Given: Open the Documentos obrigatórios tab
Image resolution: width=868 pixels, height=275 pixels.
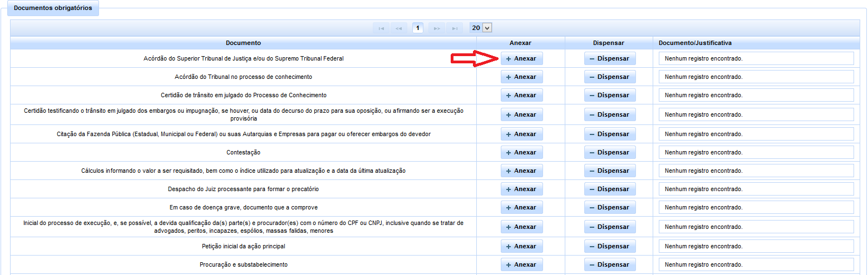Looking at the screenshot, I should coord(53,8).
